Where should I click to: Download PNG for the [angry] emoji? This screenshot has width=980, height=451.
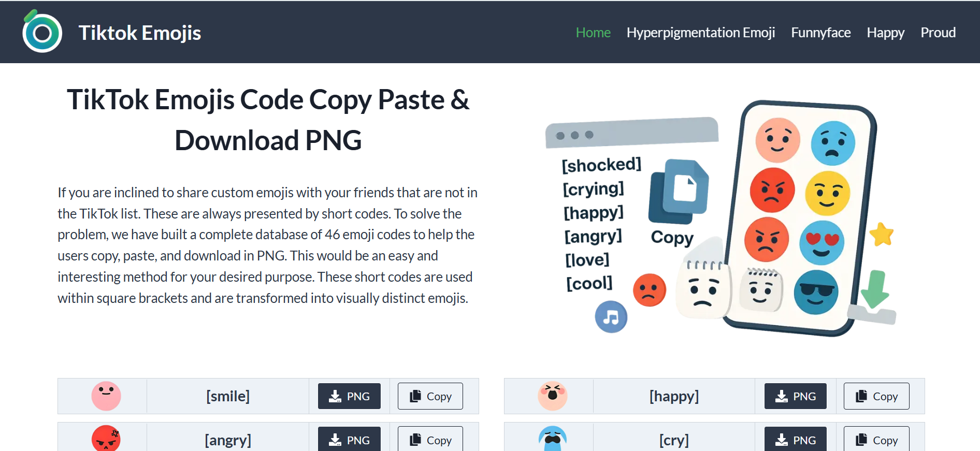(349, 439)
